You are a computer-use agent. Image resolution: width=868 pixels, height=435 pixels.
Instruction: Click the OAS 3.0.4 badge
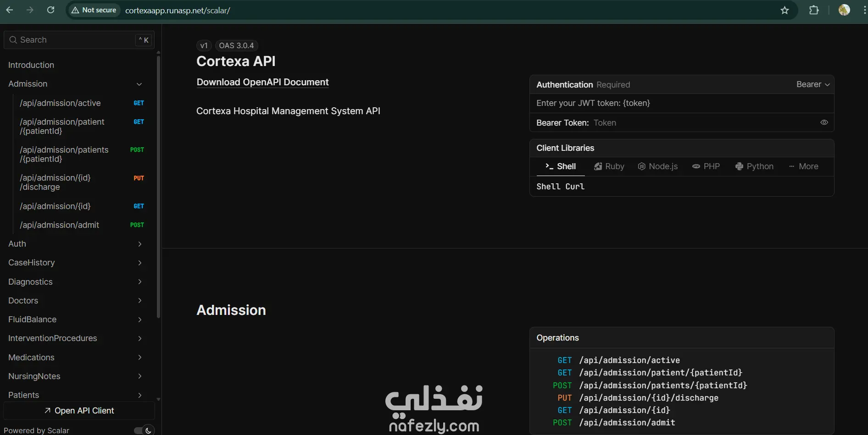[236, 45]
